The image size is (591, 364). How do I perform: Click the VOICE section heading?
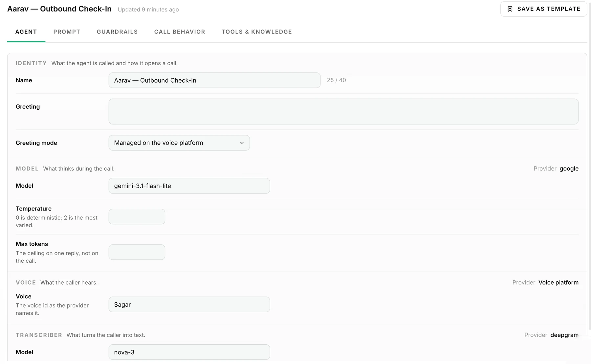(x=26, y=283)
